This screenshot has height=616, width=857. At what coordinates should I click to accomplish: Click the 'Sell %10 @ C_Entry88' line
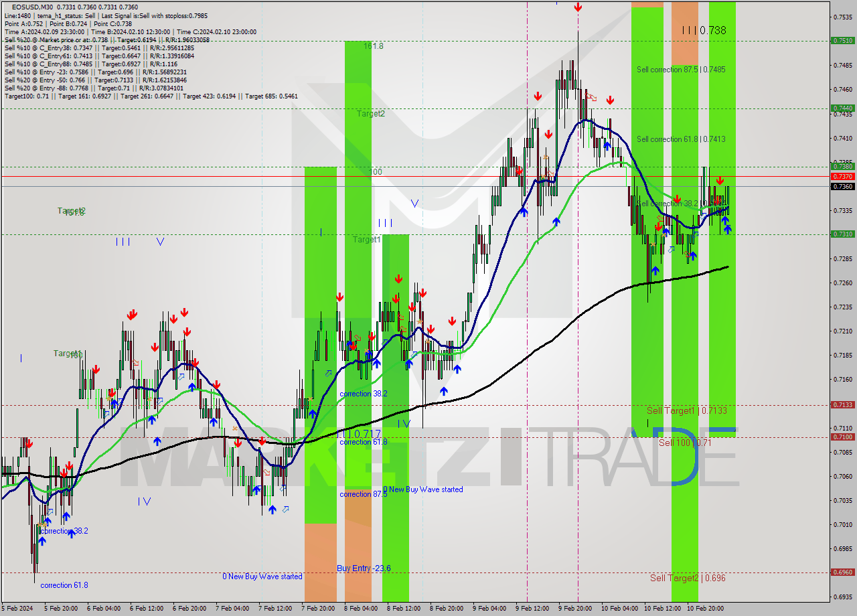pos(90,64)
